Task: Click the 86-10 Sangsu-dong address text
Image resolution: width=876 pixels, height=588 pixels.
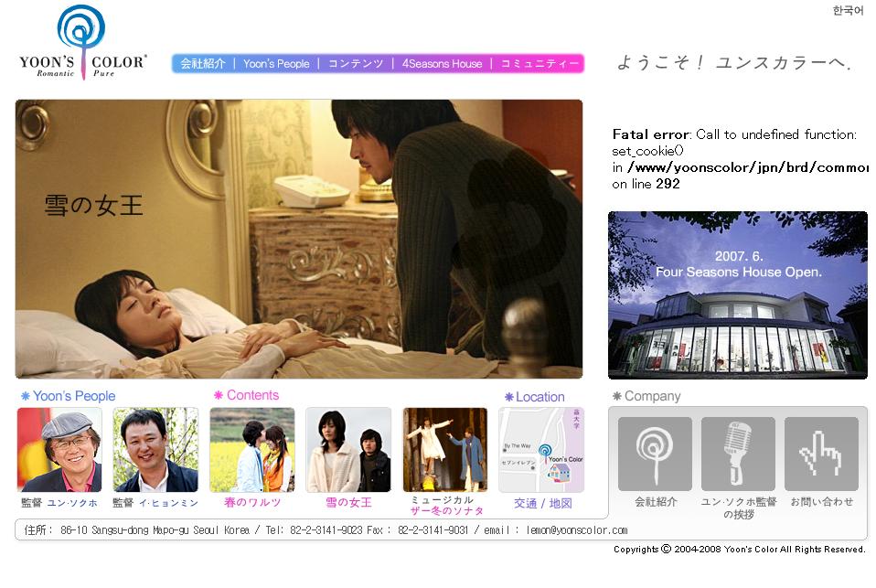Action: coord(155,529)
